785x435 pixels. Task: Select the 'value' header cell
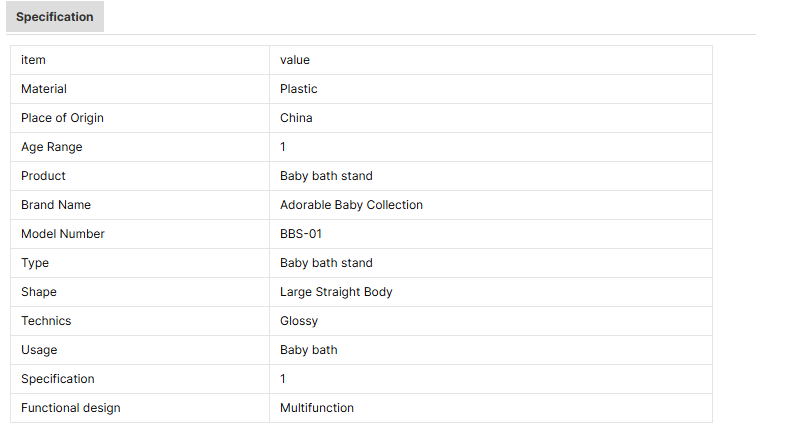[x=491, y=60]
